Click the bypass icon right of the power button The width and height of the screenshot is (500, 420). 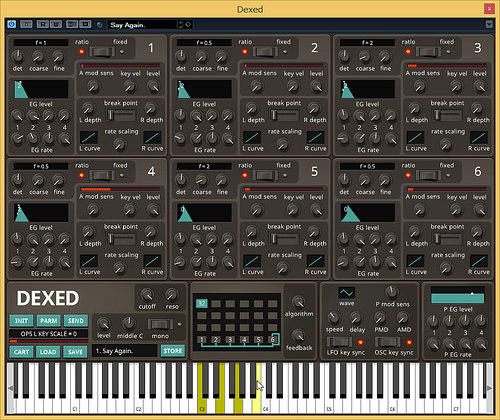point(26,25)
